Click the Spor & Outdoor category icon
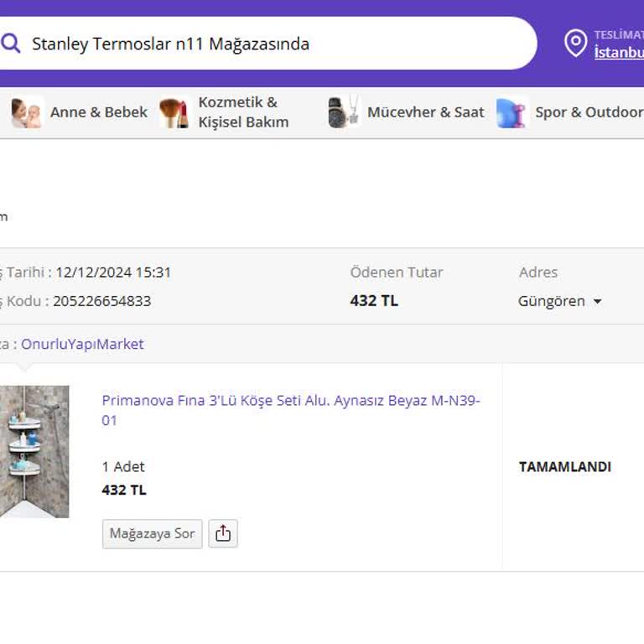 click(511, 112)
